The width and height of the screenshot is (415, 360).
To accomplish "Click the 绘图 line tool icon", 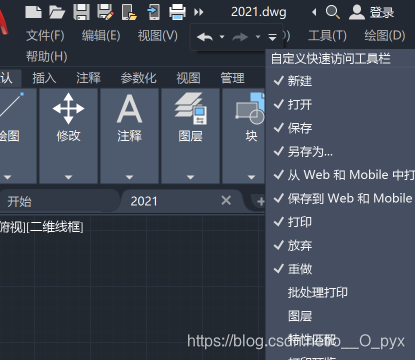I will [x=11, y=105].
